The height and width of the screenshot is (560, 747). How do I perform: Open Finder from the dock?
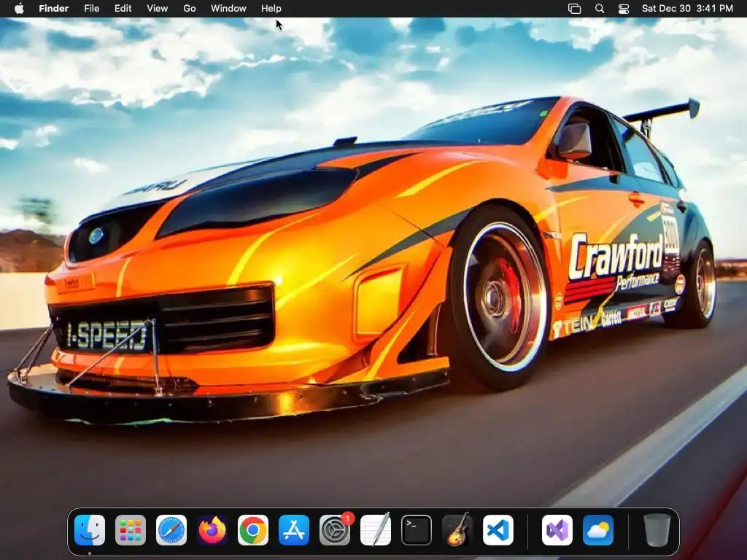coord(90,530)
